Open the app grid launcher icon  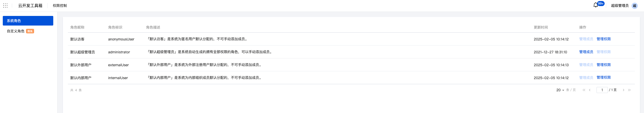5,6
